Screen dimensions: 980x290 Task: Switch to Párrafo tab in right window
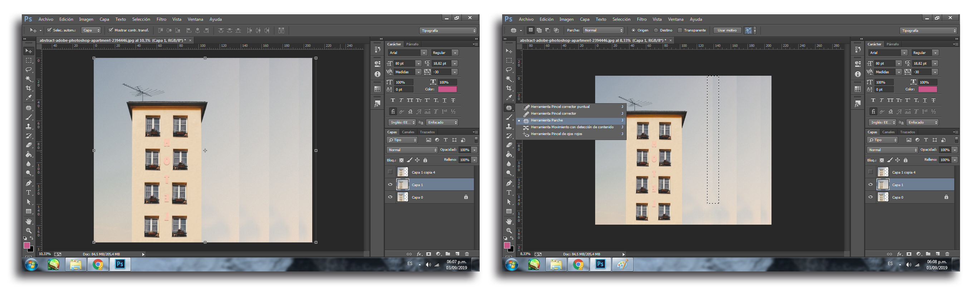892,44
